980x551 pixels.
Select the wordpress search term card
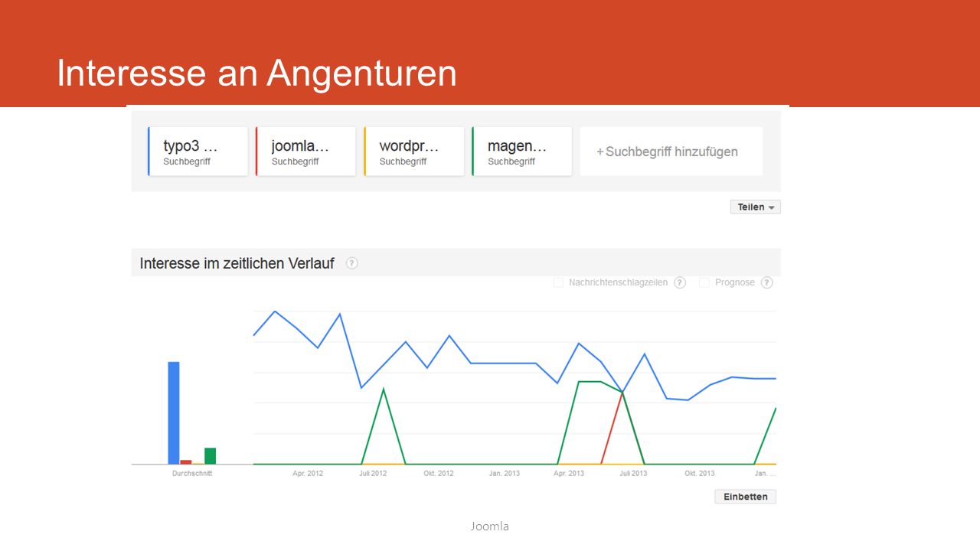(414, 152)
